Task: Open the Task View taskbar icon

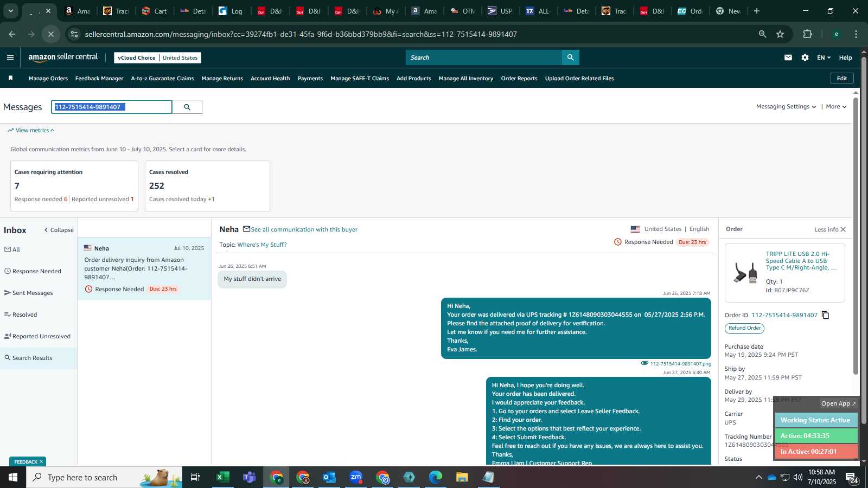Action: pos(195,477)
